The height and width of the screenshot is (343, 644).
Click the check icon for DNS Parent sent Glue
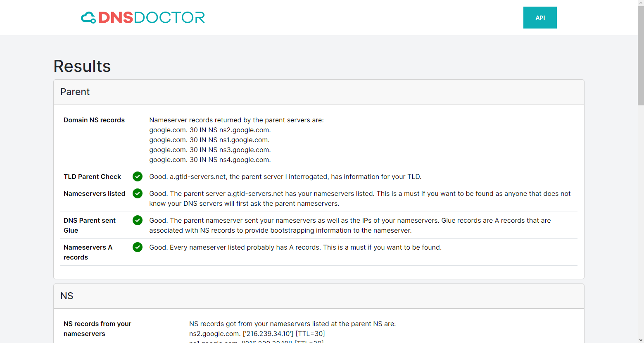click(137, 220)
